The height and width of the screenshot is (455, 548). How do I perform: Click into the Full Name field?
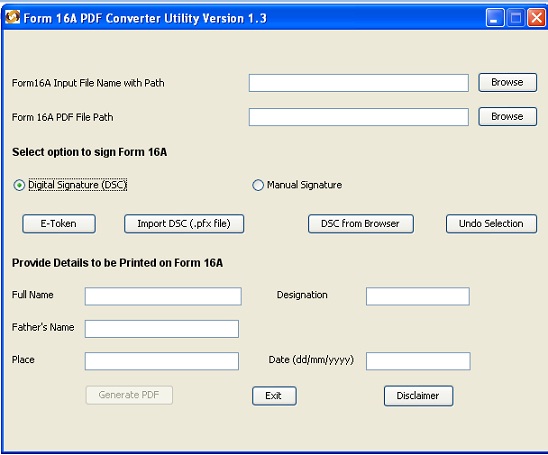(163, 296)
